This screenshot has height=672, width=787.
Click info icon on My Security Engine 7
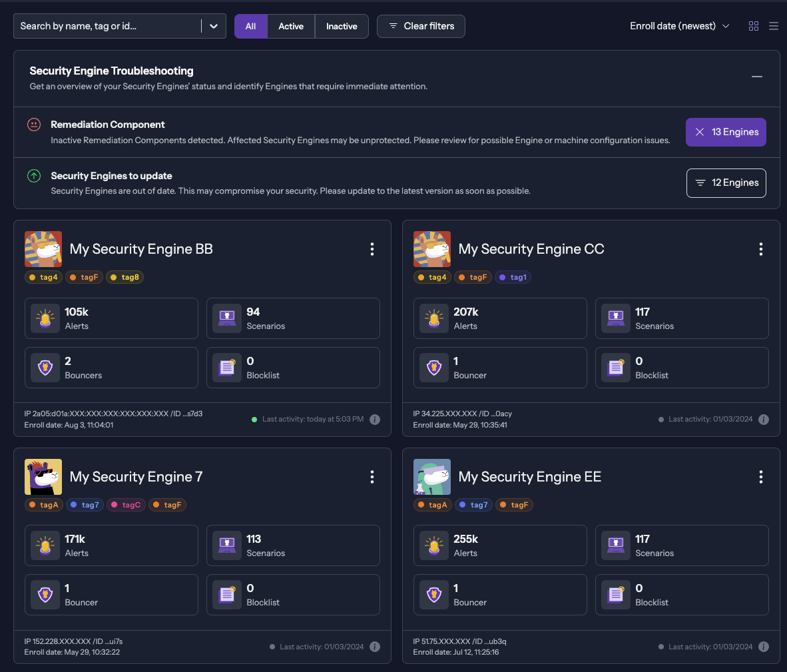click(375, 647)
